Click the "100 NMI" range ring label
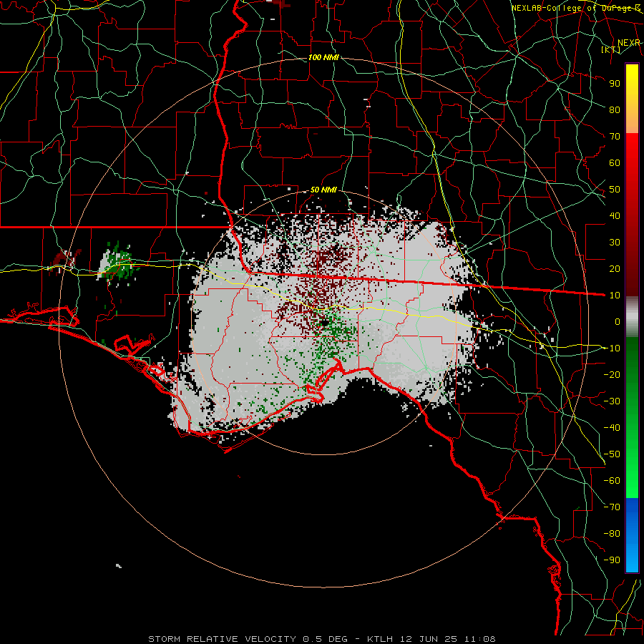The width and height of the screenshot is (644, 644). (x=323, y=57)
